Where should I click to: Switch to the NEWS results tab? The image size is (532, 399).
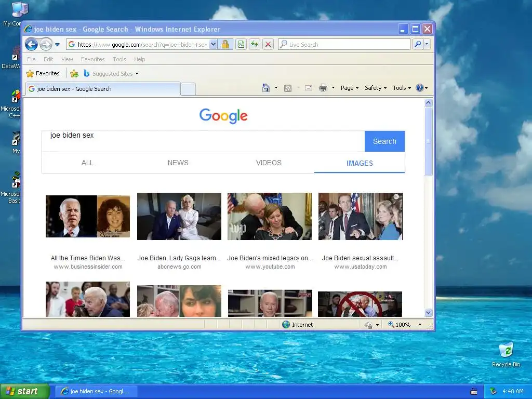point(178,163)
